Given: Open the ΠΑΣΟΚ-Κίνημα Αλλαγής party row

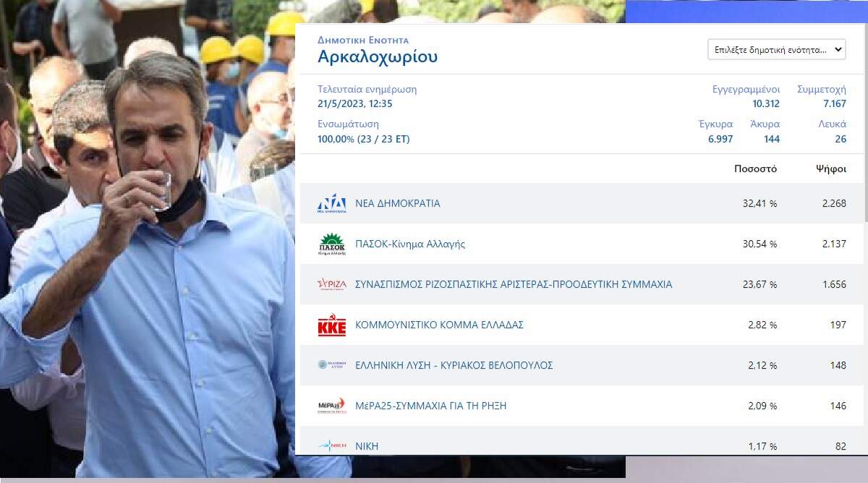Looking at the screenshot, I should (410, 244).
